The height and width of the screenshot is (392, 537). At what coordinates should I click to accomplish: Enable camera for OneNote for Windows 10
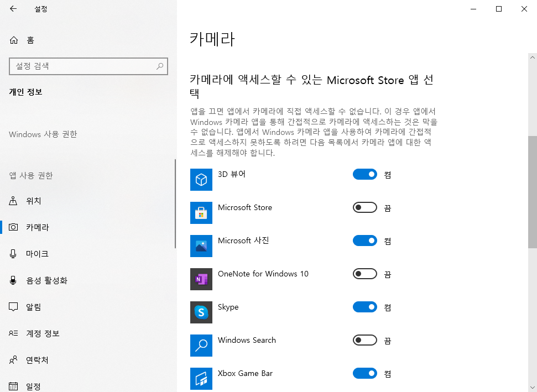[x=365, y=274]
